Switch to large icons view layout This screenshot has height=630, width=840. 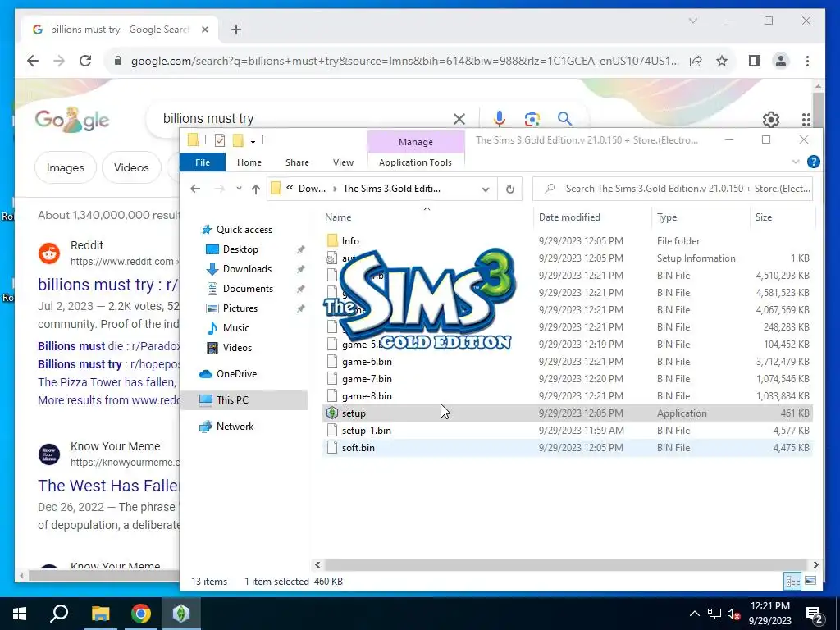[810, 581]
